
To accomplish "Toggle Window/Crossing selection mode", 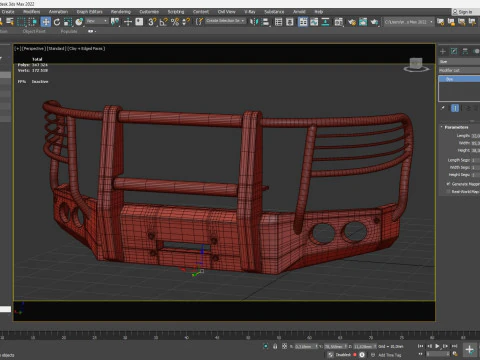I will tap(33, 22).
